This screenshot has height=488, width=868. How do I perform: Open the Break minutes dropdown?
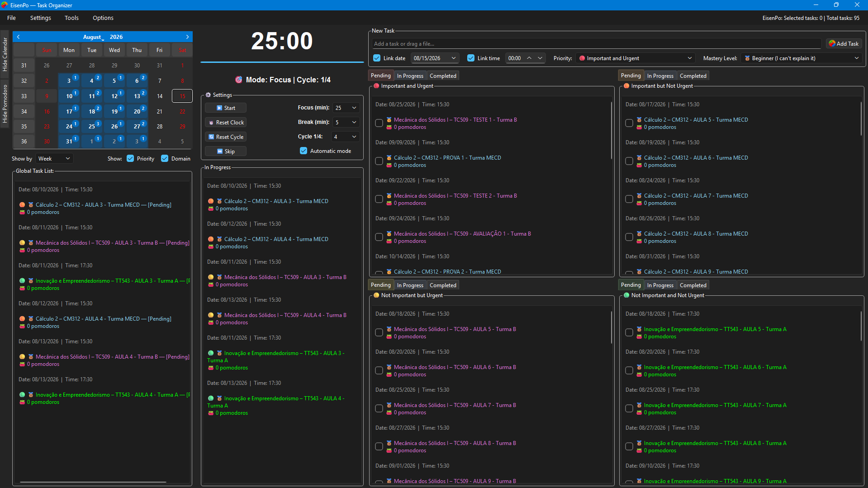[x=346, y=123]
